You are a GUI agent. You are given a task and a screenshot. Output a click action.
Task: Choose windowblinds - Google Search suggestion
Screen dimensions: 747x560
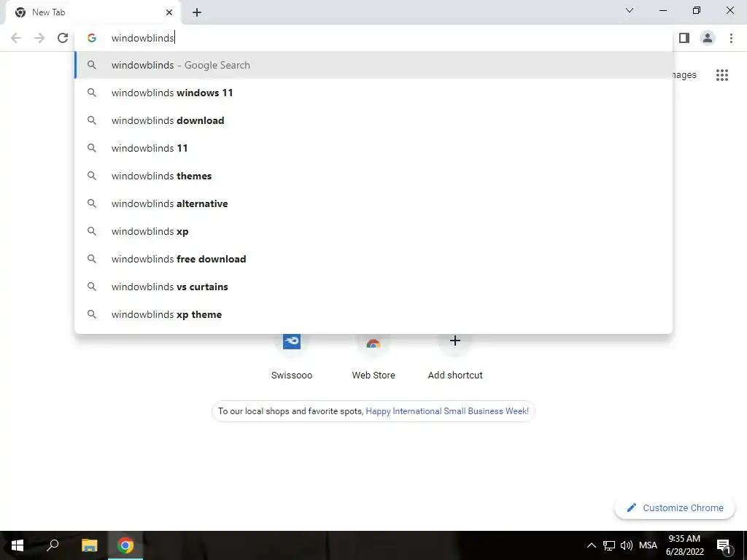click(x=373, y=65)
